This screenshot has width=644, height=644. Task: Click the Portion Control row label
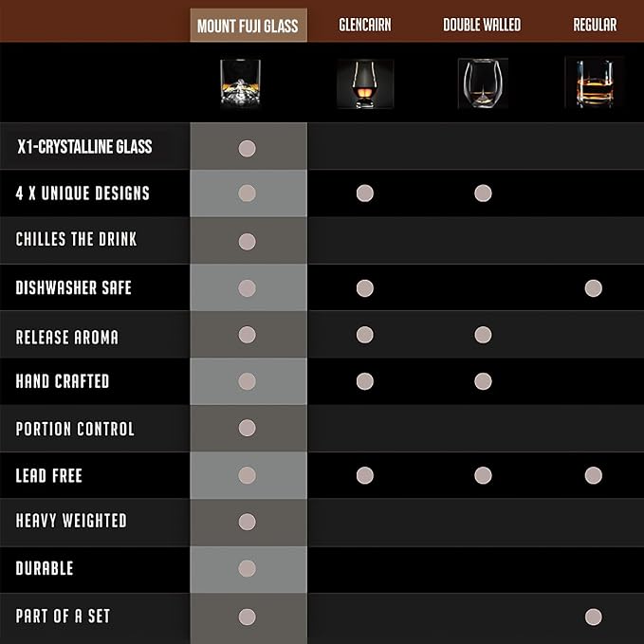coord(75,429)
